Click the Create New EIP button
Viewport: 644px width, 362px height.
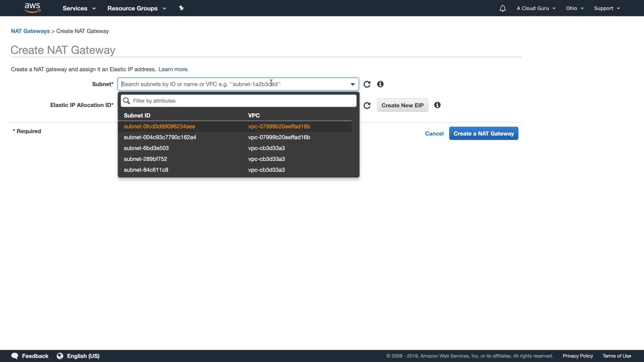click(402, 105)
